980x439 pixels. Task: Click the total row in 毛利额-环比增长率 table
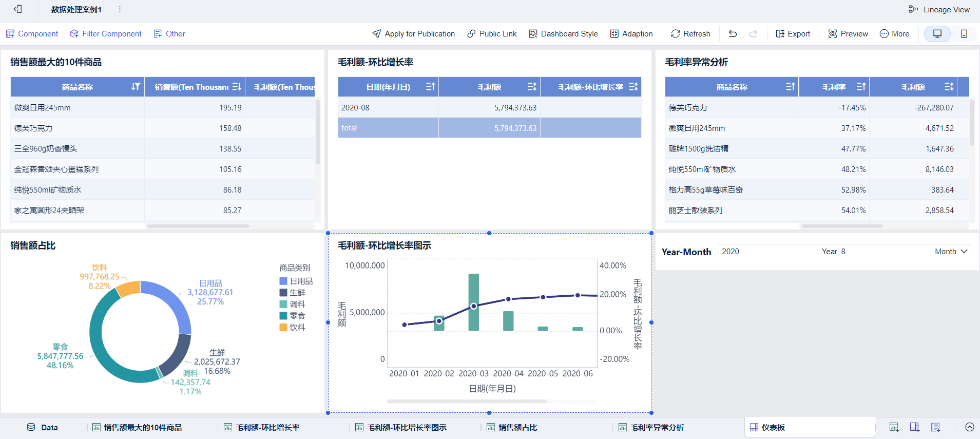[x=490, y=128]
